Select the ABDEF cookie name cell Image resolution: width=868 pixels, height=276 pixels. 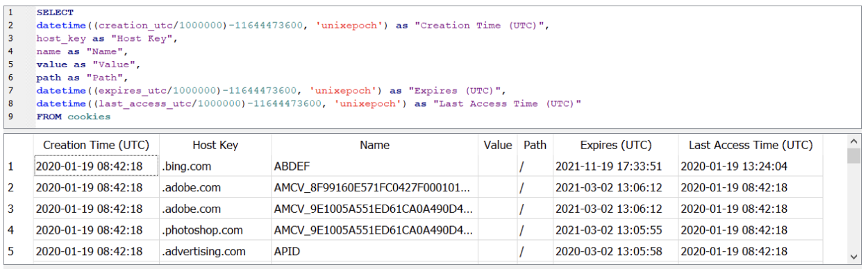(x=375, y=166)
